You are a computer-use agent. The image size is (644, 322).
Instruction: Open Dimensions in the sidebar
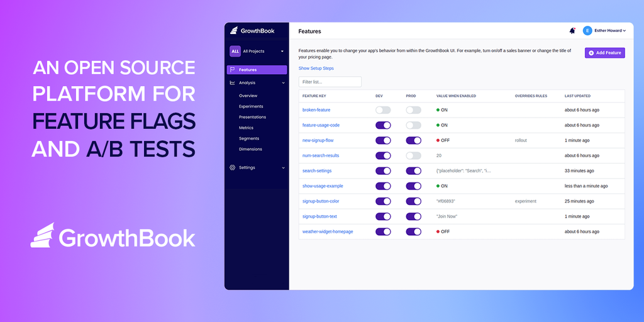click(250, 149)
